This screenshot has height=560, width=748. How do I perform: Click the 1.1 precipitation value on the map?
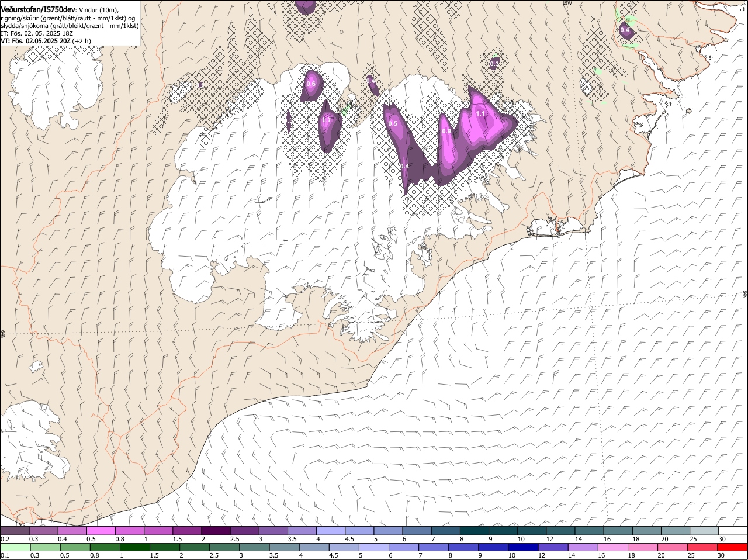click(x=480, y=113)
